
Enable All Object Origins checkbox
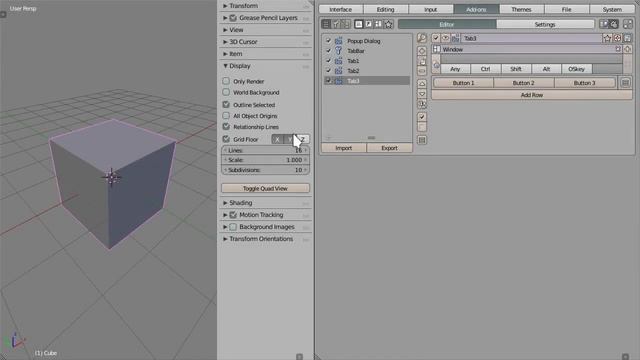pos(226,116)
